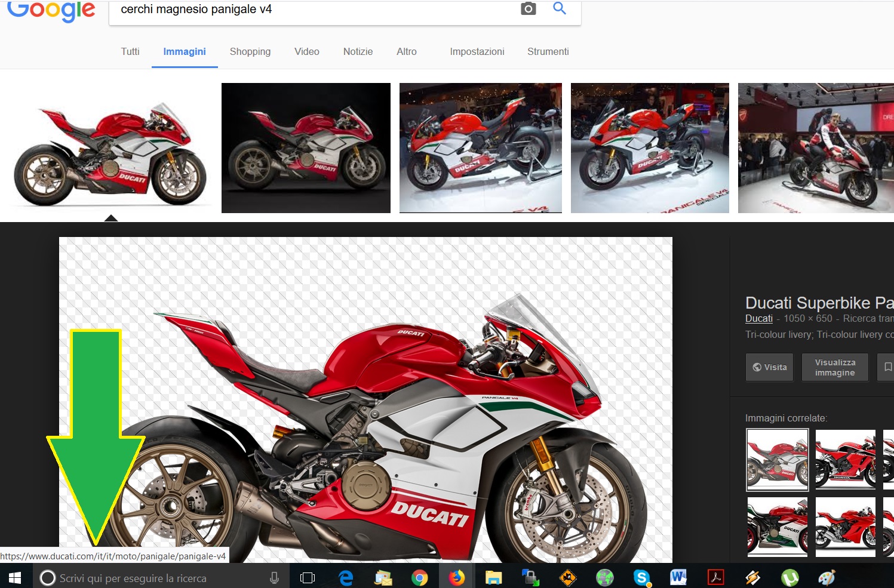Expand the Altro menu
This screenshot has width=894, height=588.
pyautogui.click(x=407, y=52)
